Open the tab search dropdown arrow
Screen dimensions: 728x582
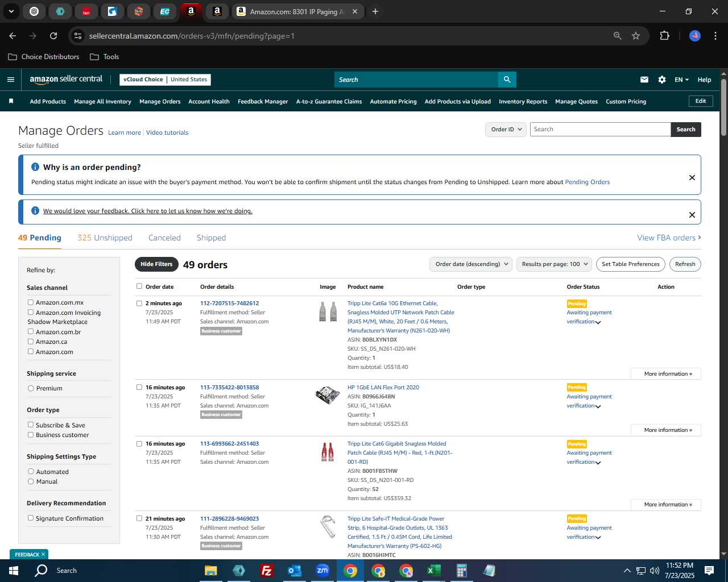click(x=11, y=11)
